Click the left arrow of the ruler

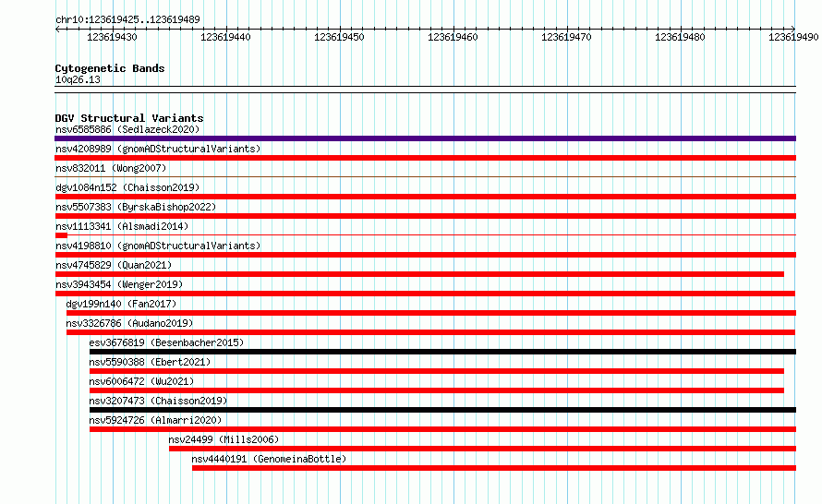57,30
